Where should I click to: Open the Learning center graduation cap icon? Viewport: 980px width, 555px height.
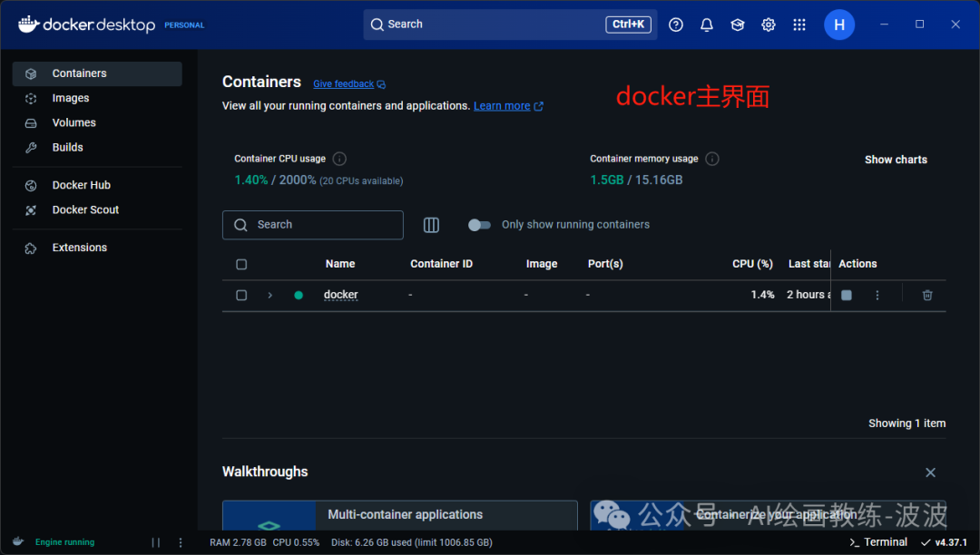[738, 24]
